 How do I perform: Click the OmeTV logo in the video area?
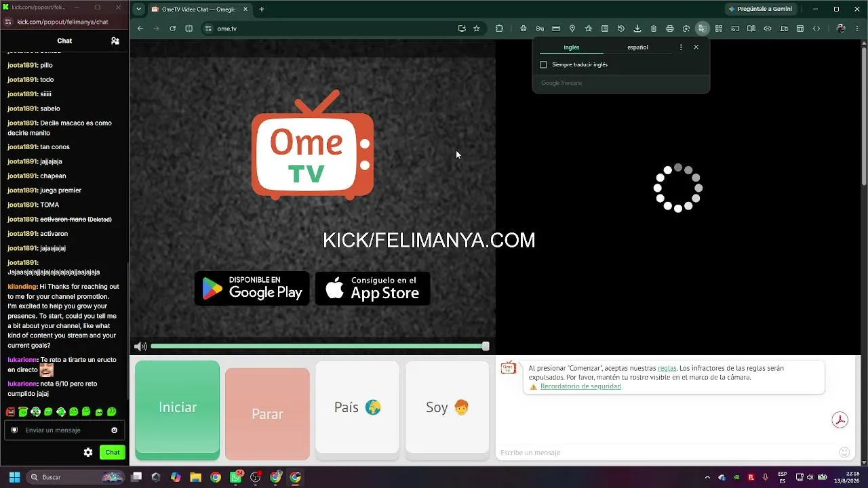click(313, 145)
